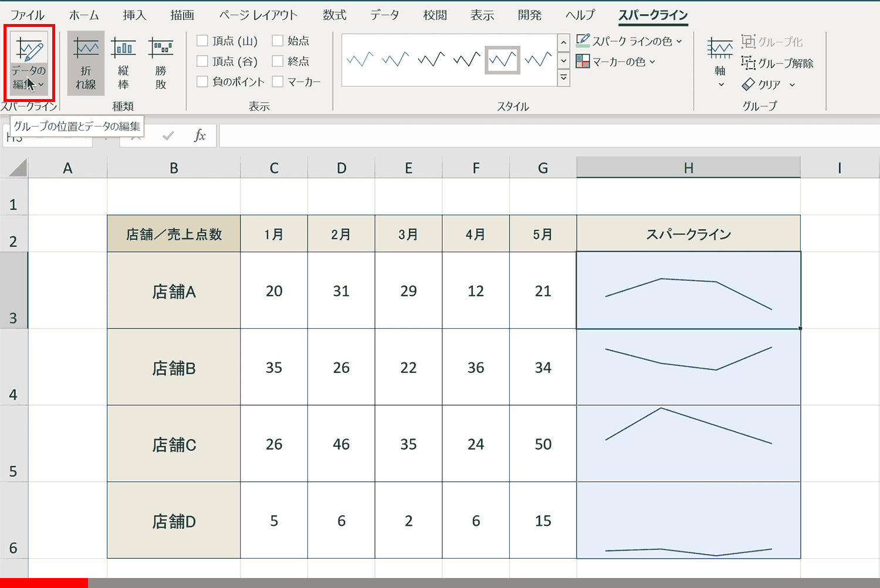880x588 pixels.
Task: Select the 3月 header cell
Action: click(x=408, y=234)
